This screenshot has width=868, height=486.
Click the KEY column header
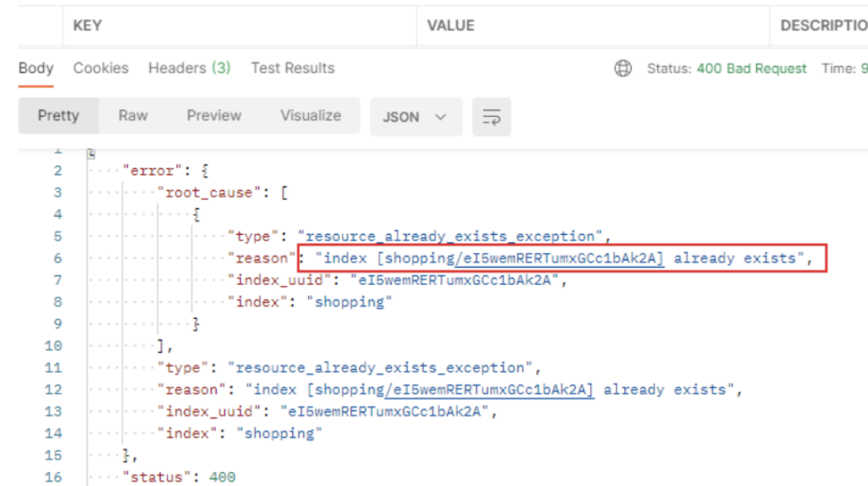[x=87, y=26]
